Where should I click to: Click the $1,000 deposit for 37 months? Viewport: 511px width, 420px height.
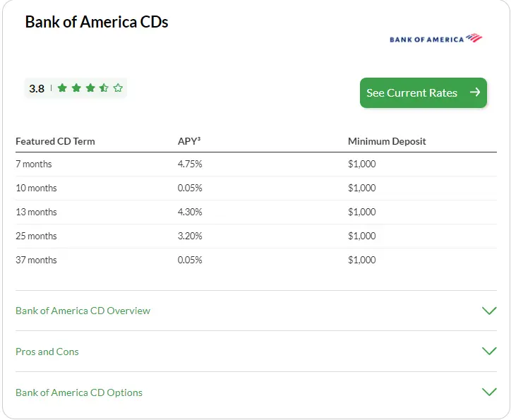pos(362,260)
